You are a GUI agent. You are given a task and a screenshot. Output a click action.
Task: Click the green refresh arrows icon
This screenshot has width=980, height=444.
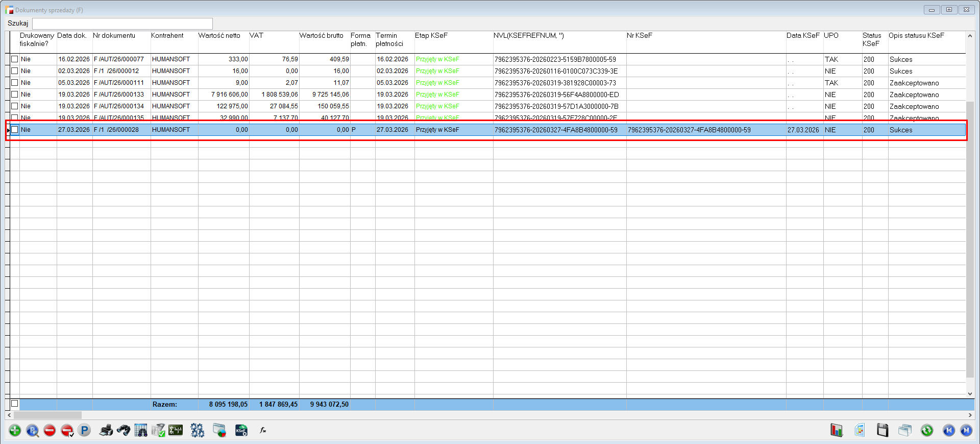[927, 431]
